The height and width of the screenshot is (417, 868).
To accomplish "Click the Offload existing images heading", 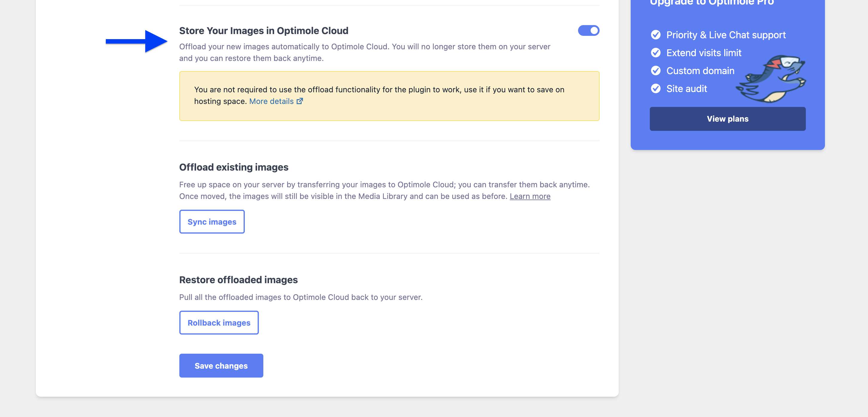I will (233, 167).
